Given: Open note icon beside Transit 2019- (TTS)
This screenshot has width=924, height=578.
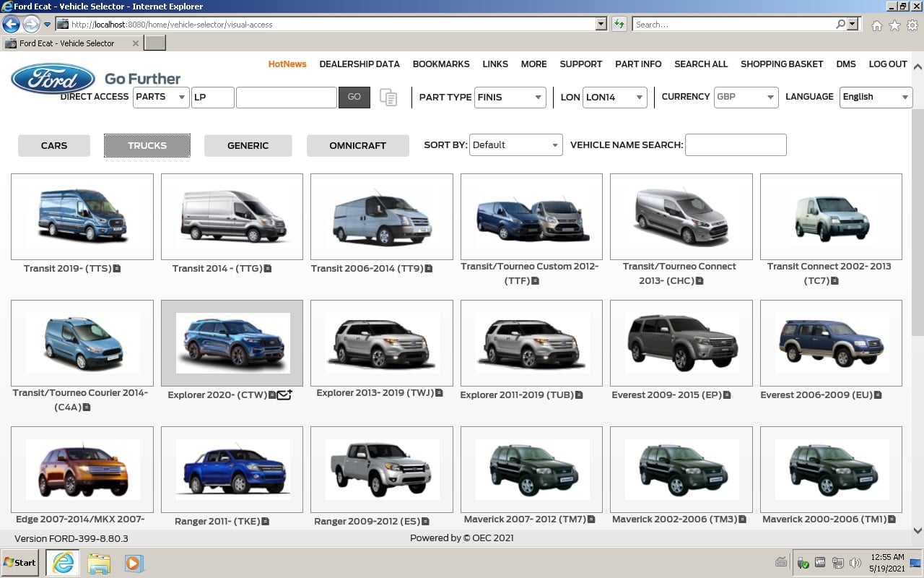Looking at the screenshot, I should 117,269.
